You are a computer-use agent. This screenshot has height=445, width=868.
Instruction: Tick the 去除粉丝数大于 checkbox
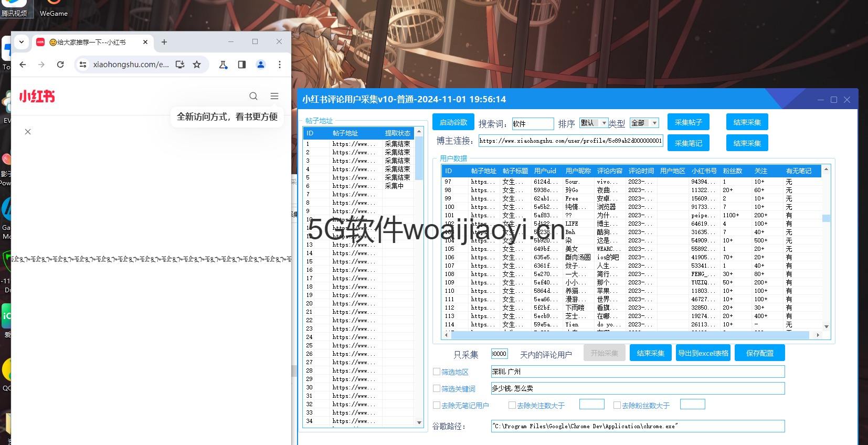(617, 405)
